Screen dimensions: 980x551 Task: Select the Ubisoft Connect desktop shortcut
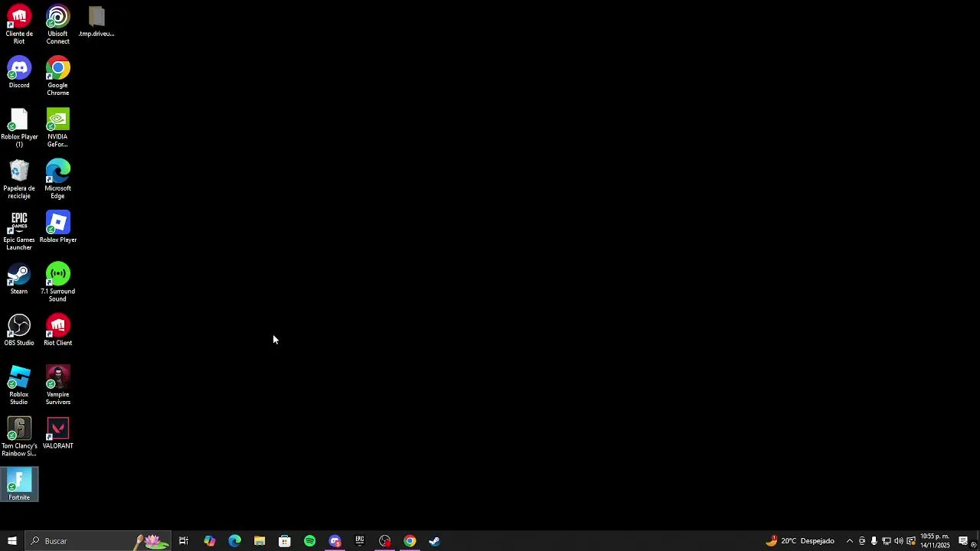[57, 24]
